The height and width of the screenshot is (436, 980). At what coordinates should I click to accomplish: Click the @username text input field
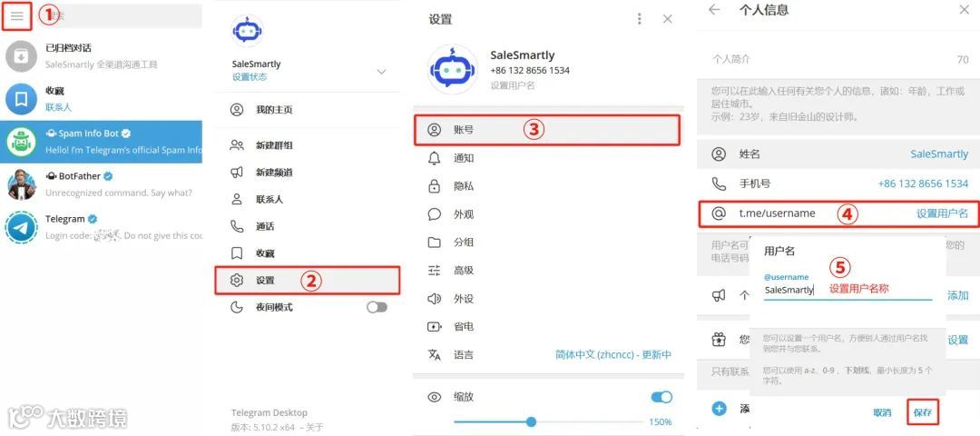coord(848,291)
